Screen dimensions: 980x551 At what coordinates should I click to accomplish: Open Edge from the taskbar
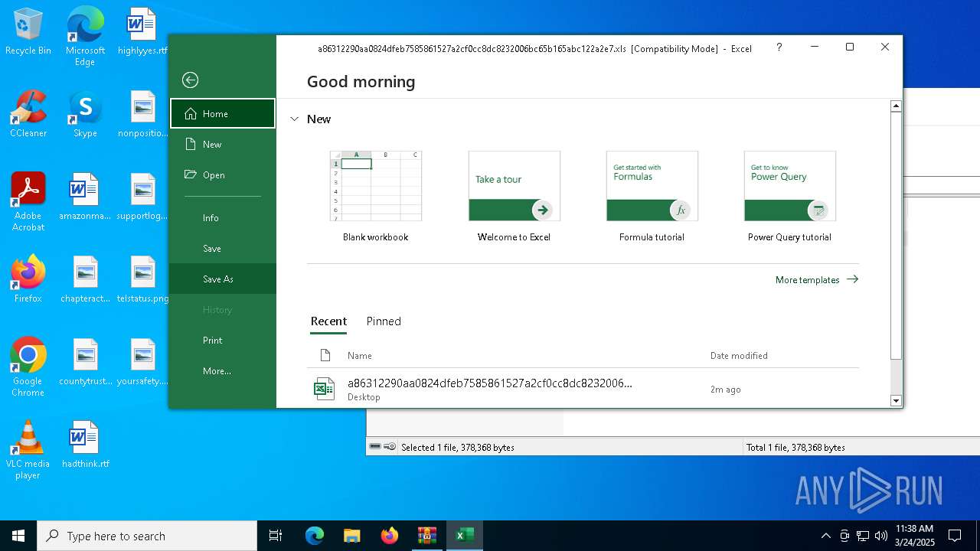315,536
